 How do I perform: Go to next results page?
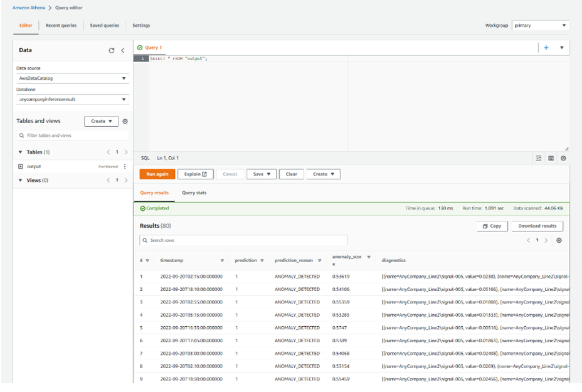(x=546, y=241)
